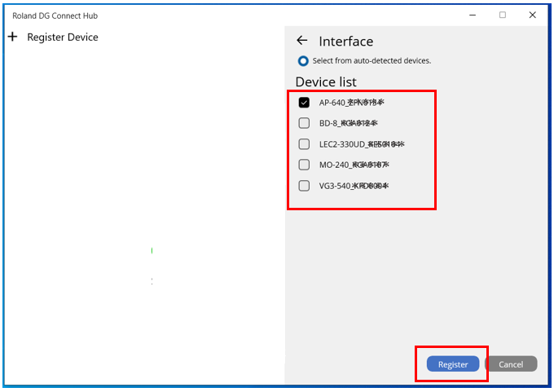Click the plus icon beside Register Device

(x=13, y=37)
